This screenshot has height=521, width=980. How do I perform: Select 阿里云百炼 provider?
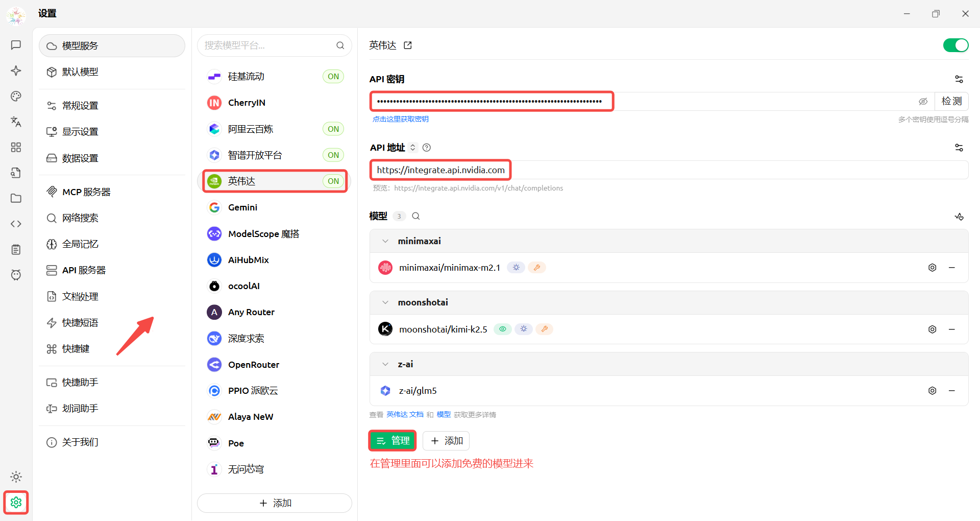(275, 129)
